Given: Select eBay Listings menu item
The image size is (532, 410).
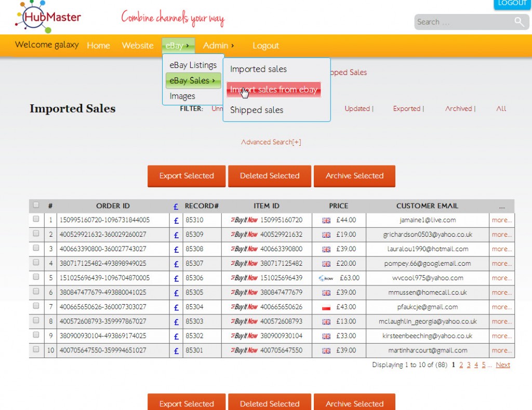Looking at the screenshot, I should coord(193,65).
